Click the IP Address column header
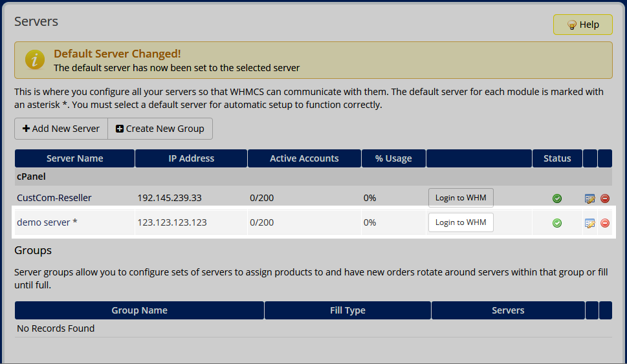Image resolution: width=627 pixels, height=364 pixels. [191, 158]
